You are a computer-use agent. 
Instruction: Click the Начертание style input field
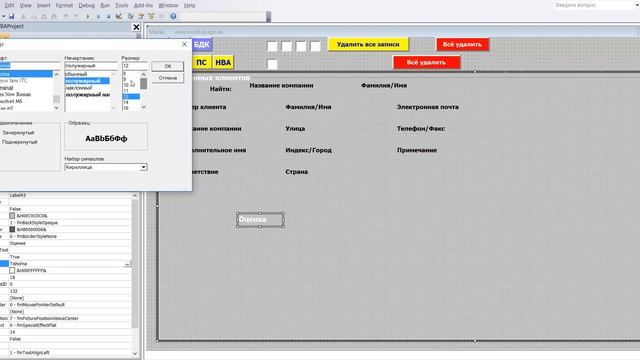(91, 66)
